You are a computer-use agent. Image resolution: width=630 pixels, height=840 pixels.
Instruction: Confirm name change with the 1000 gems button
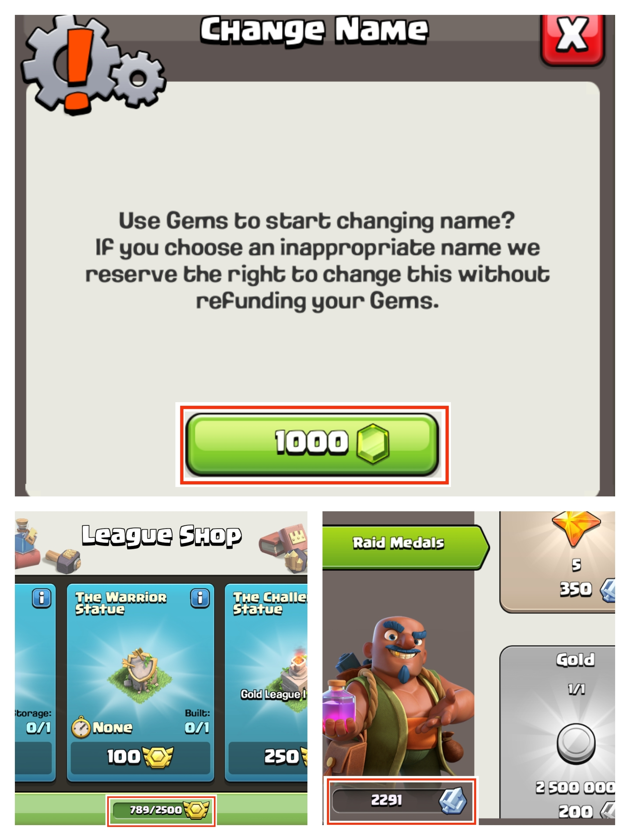click(x=312, y=444)
